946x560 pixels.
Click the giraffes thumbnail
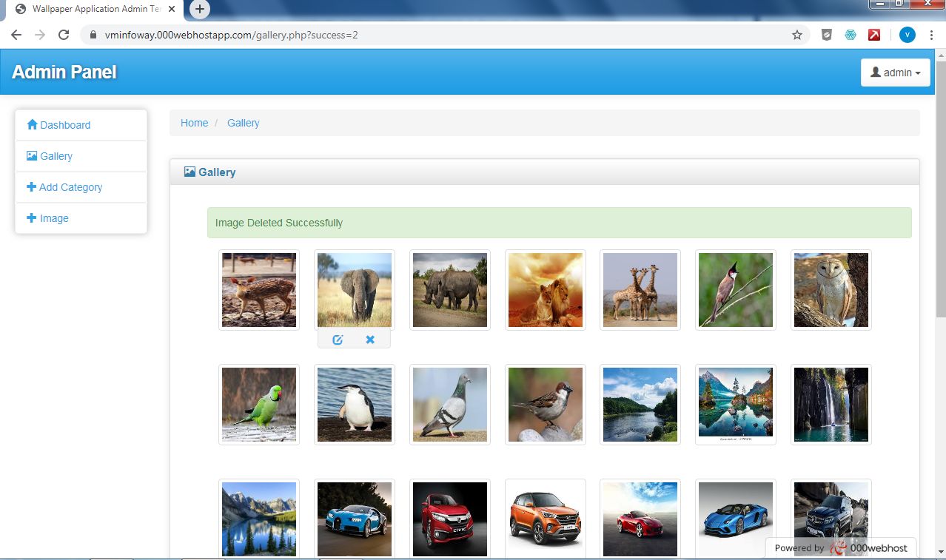[x=640, y=290]
